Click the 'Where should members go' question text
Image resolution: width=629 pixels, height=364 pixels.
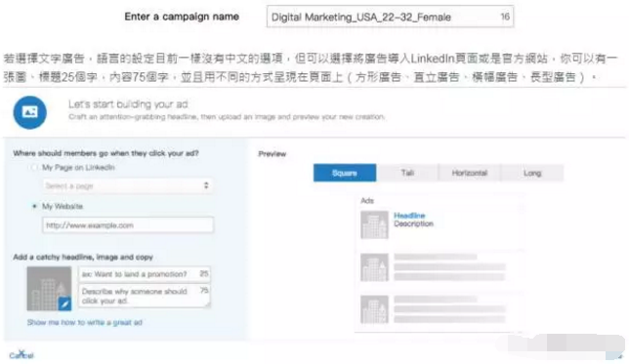tap(105, 153)
